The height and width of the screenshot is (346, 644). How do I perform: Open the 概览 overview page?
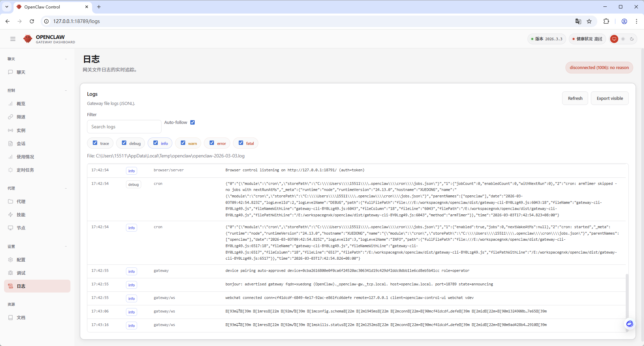tap(21, 104)
